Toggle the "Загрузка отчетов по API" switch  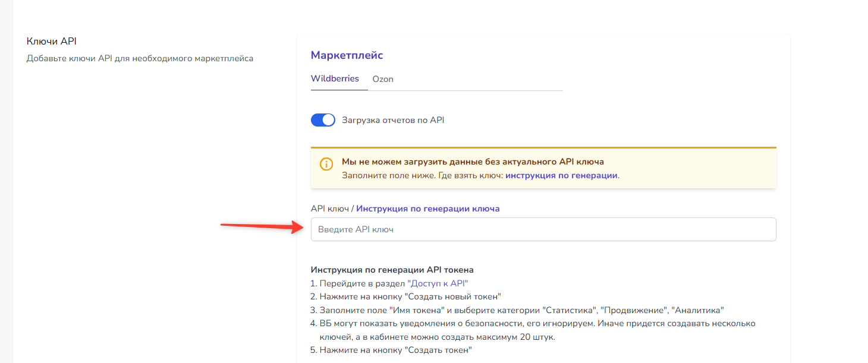[323, 120]
